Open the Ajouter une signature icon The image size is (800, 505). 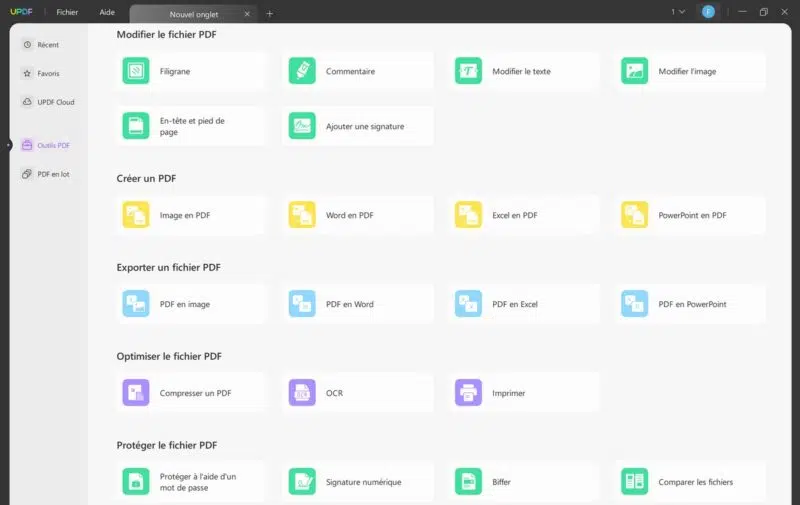coord(302,126)
